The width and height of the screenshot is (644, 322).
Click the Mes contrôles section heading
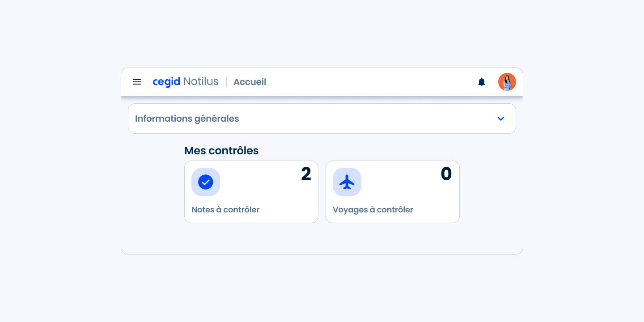(221, 151)
